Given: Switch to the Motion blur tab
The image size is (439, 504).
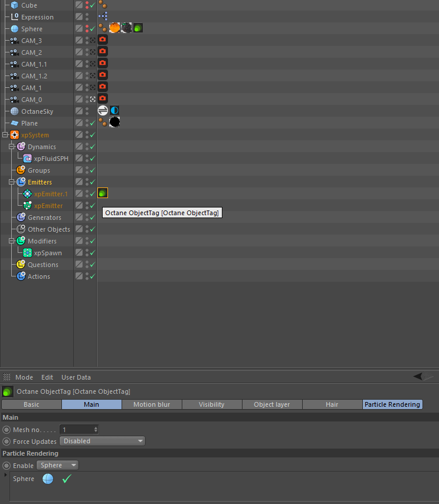Looking at the screenshot, I should (152, 404).
